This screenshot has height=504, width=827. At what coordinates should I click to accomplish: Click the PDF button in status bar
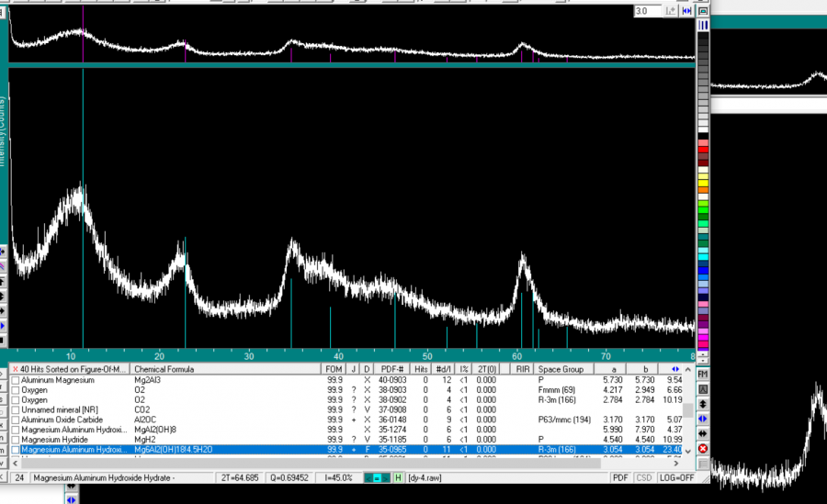[621, 478]
